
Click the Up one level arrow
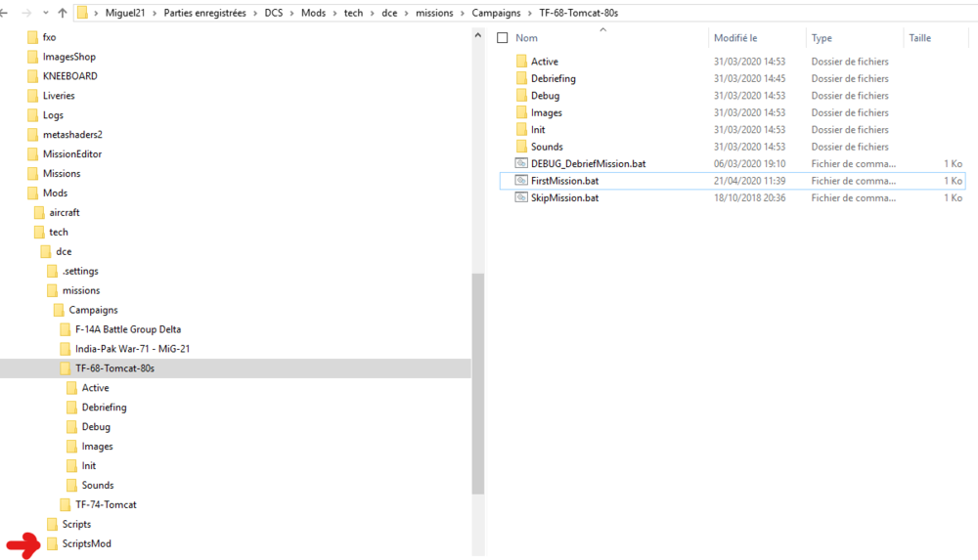[x=63, y=13]
